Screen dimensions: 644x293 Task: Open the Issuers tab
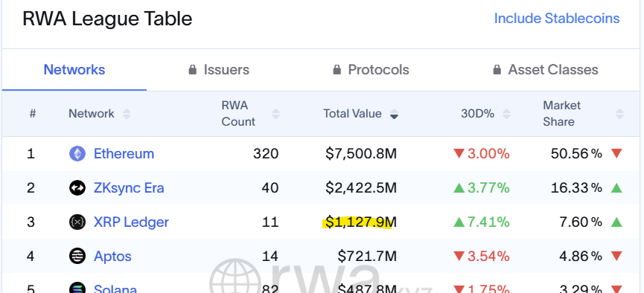[218, 70]
